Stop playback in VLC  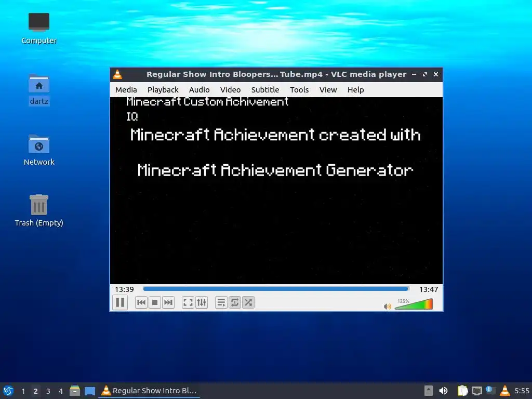point(155,302)
